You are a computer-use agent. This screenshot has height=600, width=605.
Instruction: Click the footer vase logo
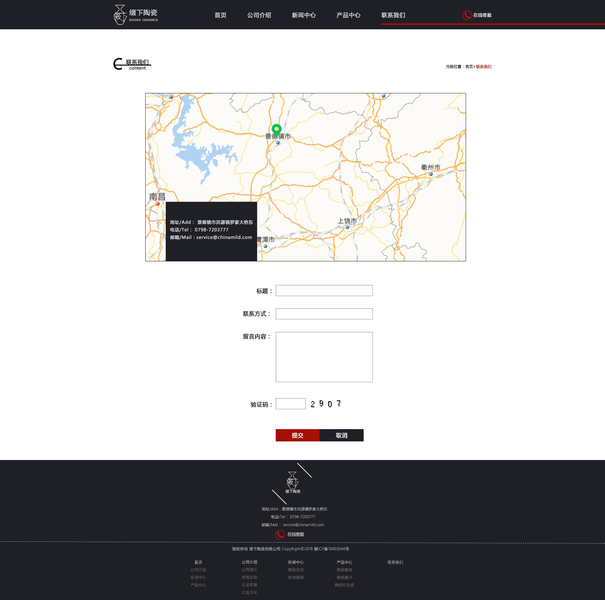click(x=292, y=482)
